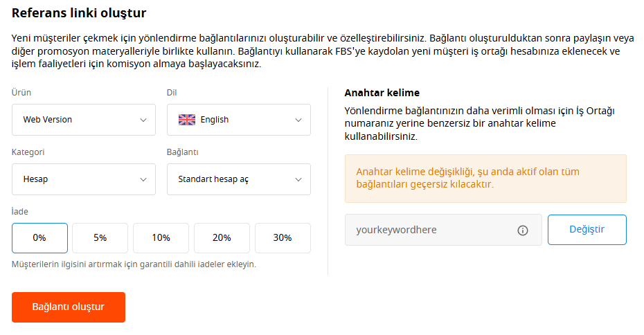Select the 0% rebate option

[x=40, y=238]
